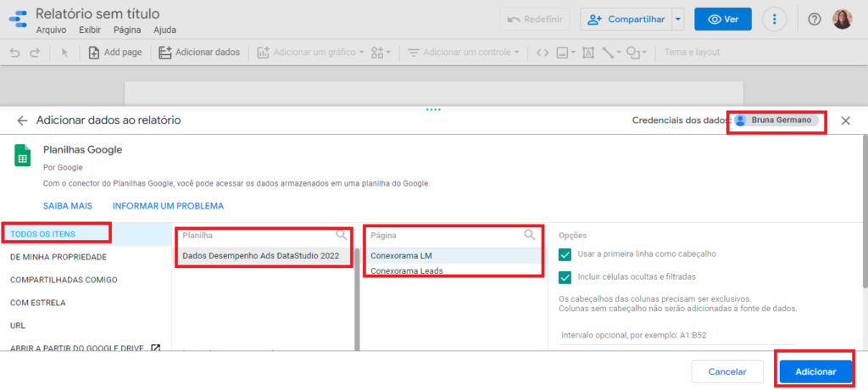The image size is (868, 390).
Task: Open the Adicionar um gráfico dropdown
Action: pos(310,53)
